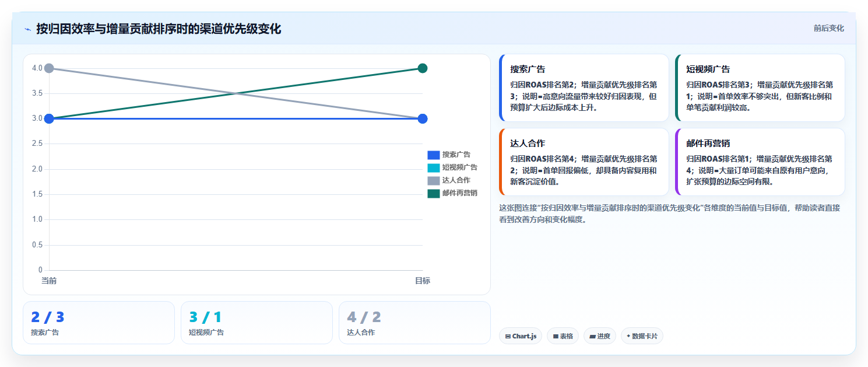868x367 pixels.
Task: Click the lightning icon beside the title
Action: 27,29
